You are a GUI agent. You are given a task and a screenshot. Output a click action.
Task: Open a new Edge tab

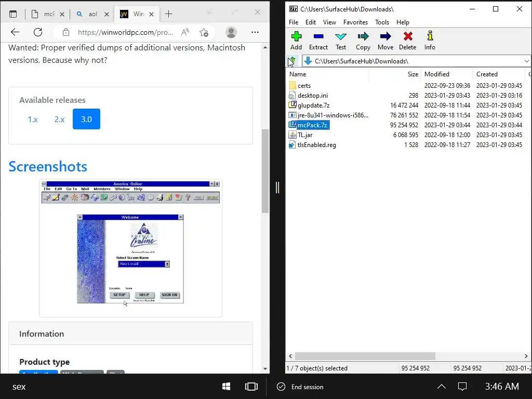[x=169, y=14]
